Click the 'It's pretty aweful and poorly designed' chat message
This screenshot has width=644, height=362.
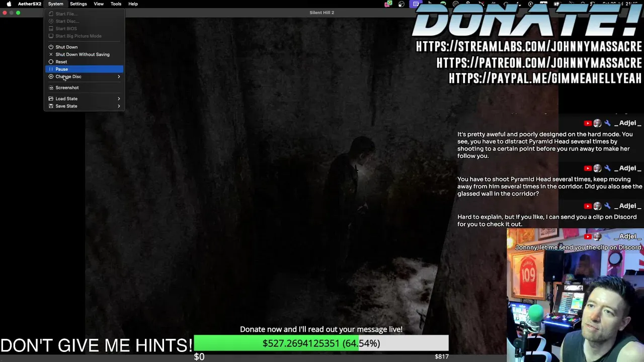coord(545,145)
